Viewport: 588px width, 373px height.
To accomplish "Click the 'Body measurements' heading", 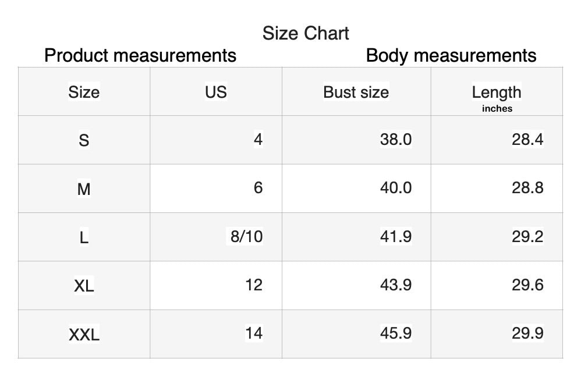I will [451, 55].
